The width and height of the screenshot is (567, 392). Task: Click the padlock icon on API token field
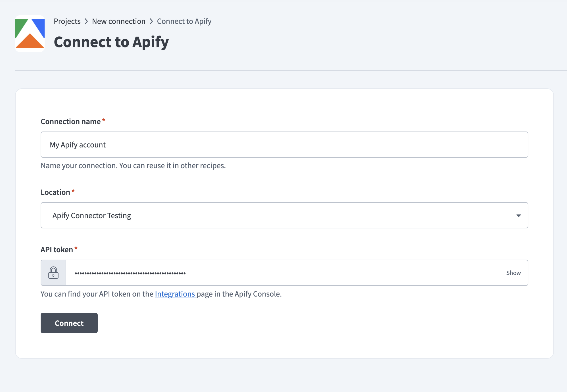coord(54,273)
